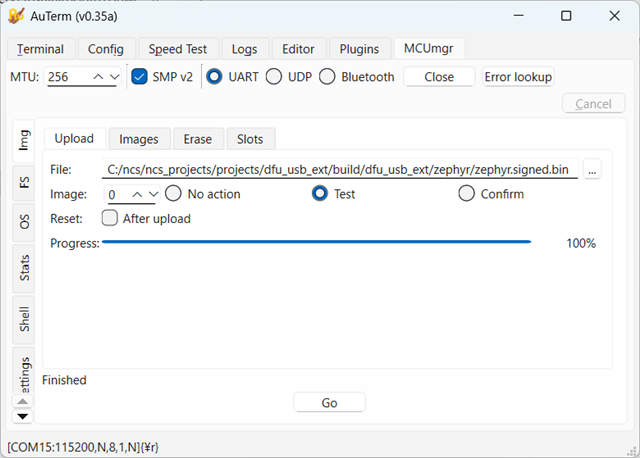The width and height of the screenshot is (640, 458).
Task: Increase MTU value with up arrow
Action: [x=98, y=77]
